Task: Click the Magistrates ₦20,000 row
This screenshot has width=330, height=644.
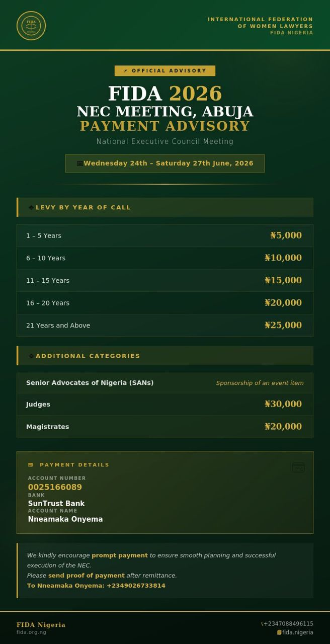Action: (165, 427)
